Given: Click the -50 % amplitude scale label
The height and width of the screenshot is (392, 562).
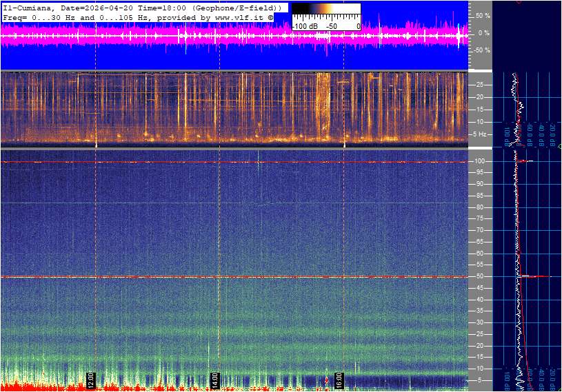Looking at the screenshot, I should [x=481, y=50].
